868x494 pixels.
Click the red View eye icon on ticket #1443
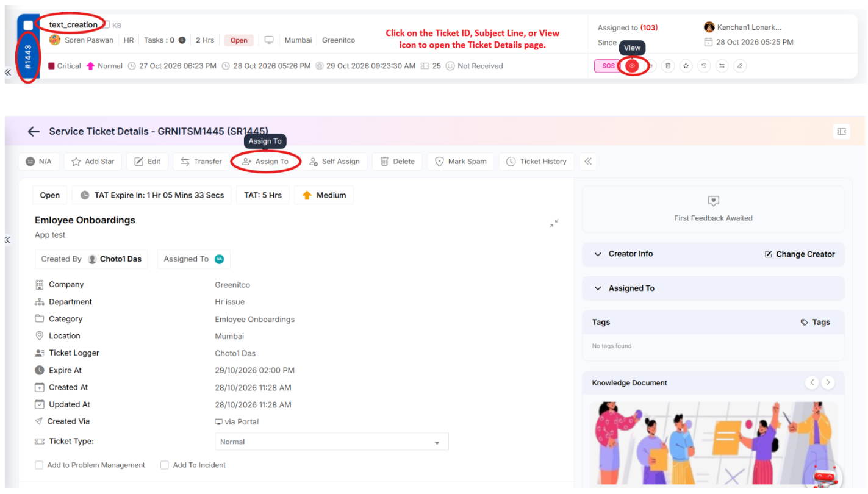click(632, 66)
